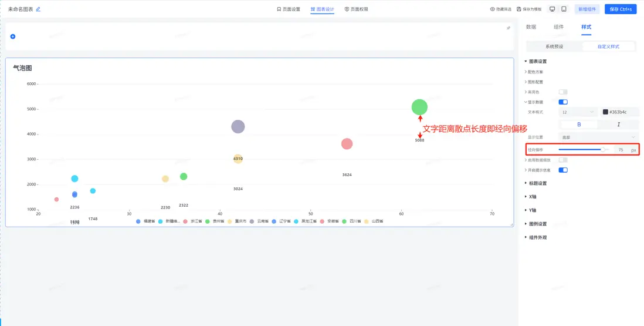Click the data label 3624
The height and width of the screenshot is (326, 644).
click(347, 174)
